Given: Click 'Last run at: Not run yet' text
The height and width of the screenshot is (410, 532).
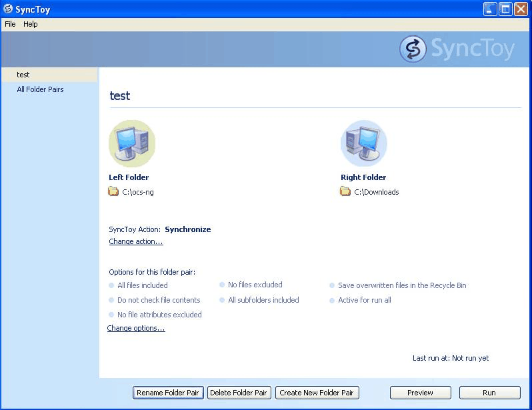Looking at the screenshot, I should [x=451, y=358].
